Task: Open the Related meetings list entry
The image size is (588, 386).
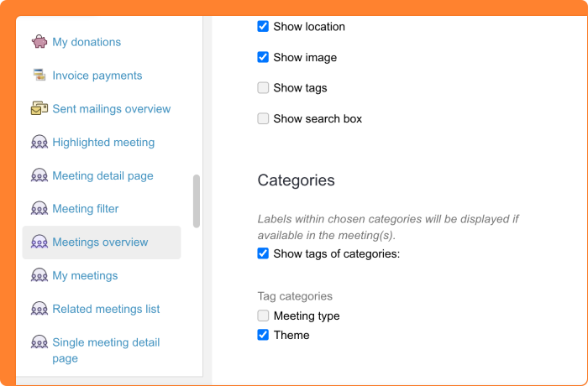Action: (x=106, y=309)
